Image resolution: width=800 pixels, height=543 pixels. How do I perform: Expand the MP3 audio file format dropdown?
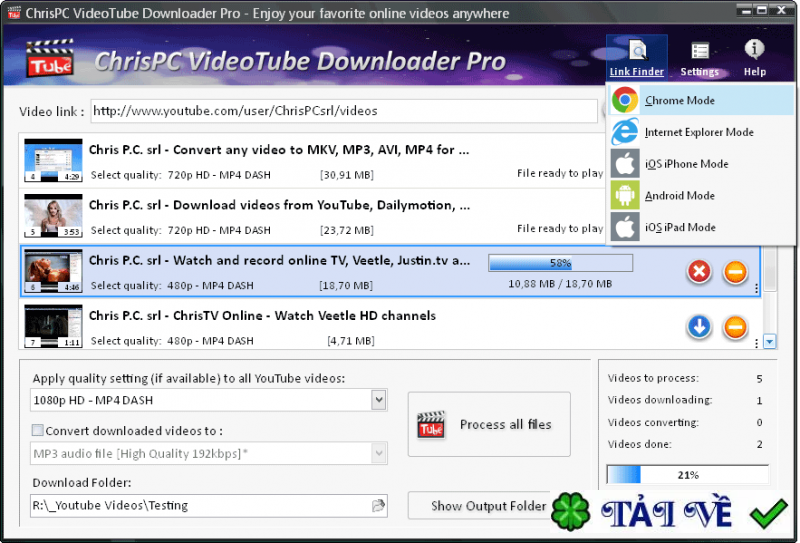[379, 453]
